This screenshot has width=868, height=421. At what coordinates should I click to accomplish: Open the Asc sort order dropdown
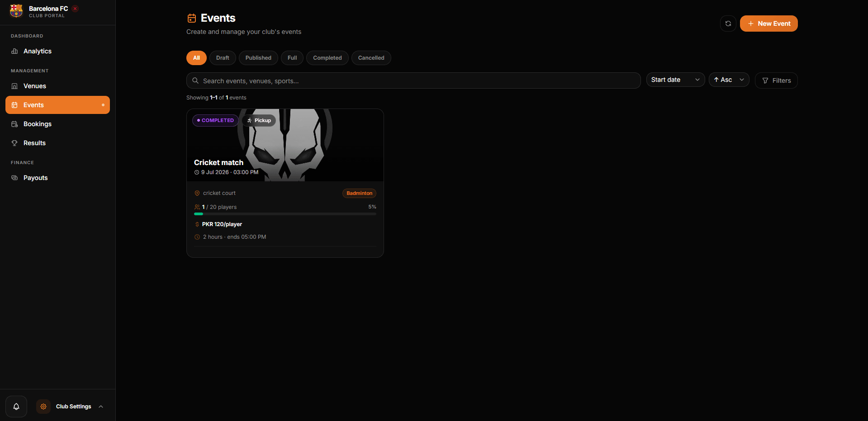(x=729, y=80)
